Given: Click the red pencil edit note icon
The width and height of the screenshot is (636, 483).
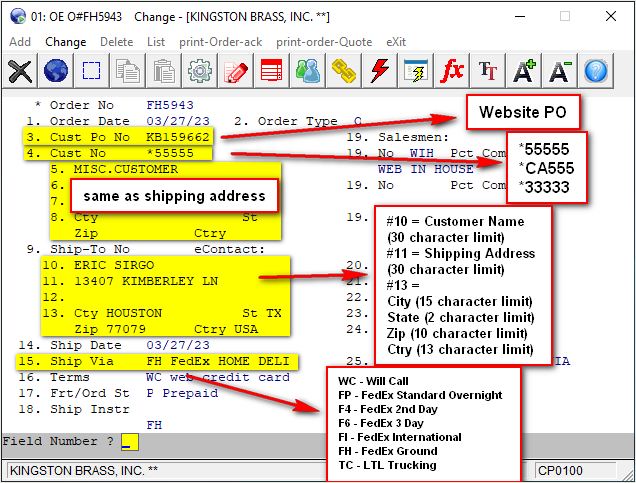Looking at the screenshot, I should [235, 71].
